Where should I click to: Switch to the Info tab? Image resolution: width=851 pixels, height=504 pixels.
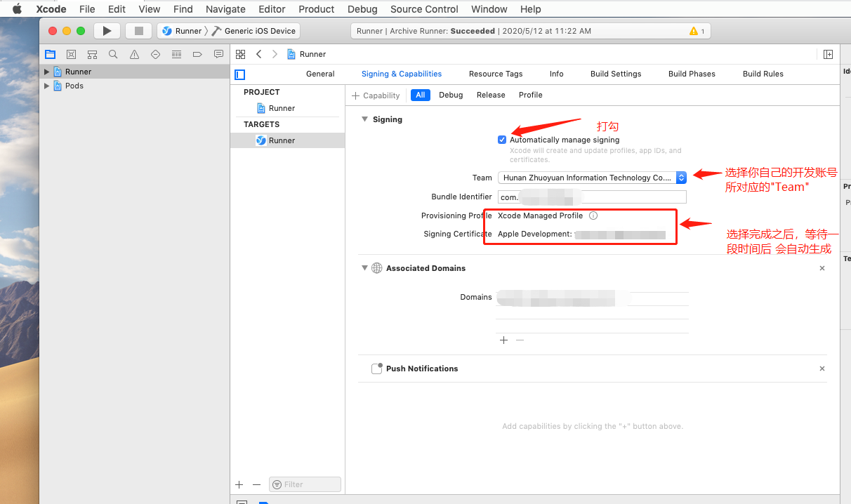[557, 74]
